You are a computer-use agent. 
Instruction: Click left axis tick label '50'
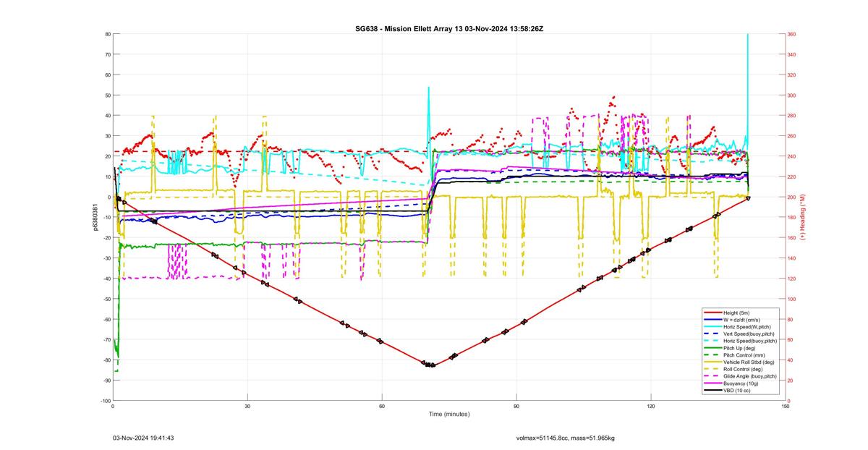click(107, 95)
